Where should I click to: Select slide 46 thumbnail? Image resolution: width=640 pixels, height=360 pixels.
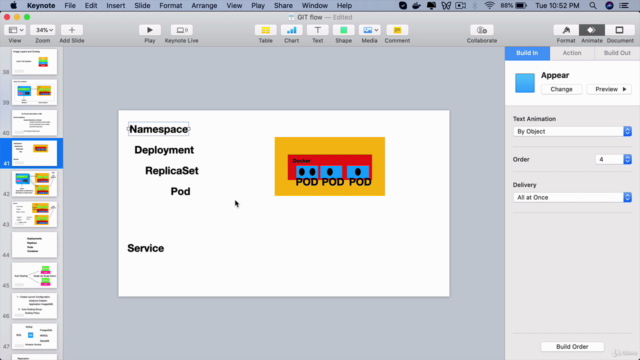[x=34, y=306]
